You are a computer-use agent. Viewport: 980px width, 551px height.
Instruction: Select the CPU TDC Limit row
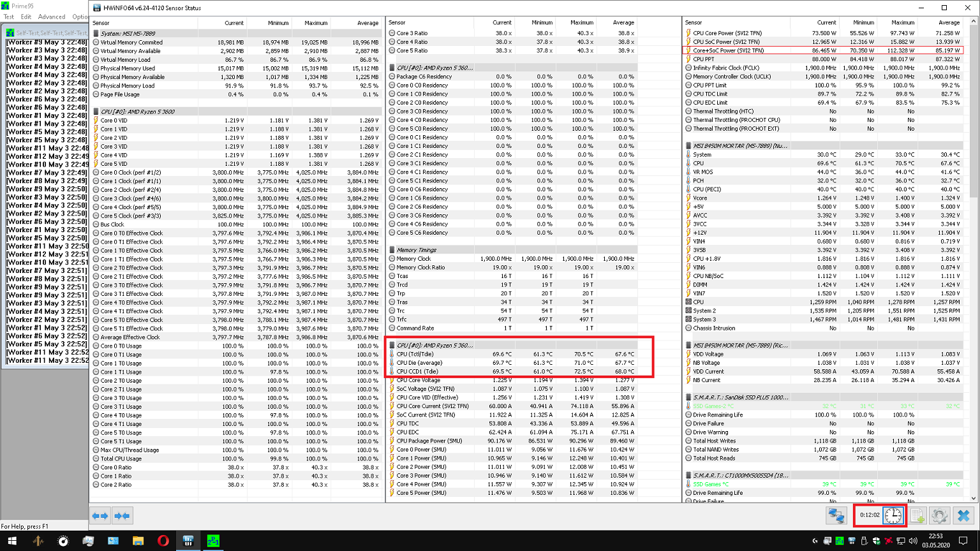[x=823, y=94]
